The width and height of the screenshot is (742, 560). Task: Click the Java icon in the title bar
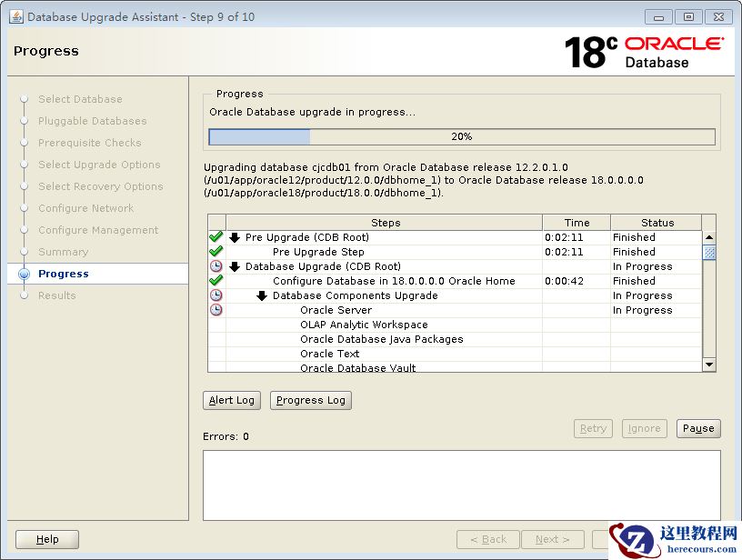(15, 16)
